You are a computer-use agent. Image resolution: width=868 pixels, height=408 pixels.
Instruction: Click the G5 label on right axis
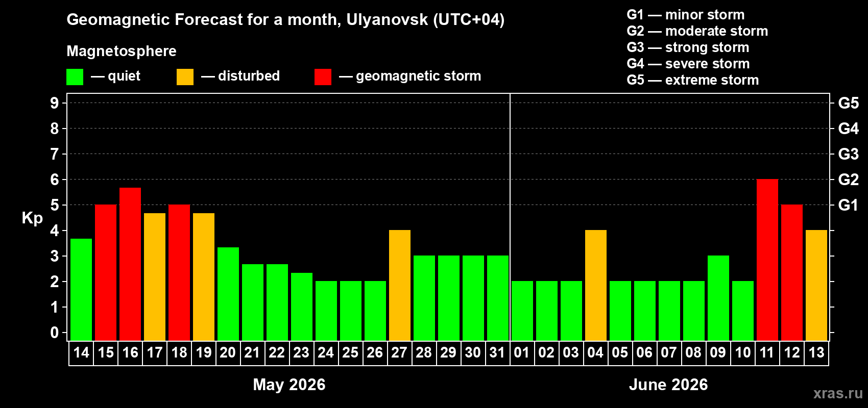[x=849, y=103]
